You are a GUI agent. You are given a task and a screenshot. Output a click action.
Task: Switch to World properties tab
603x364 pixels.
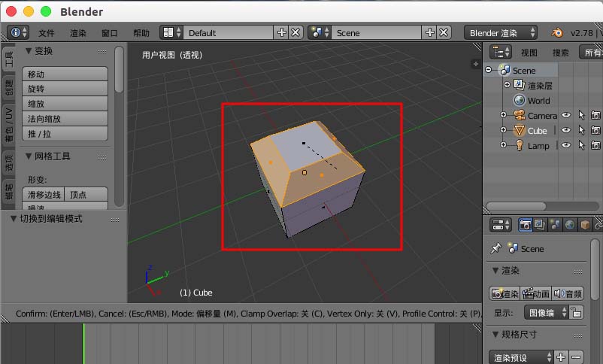[570, 225]
